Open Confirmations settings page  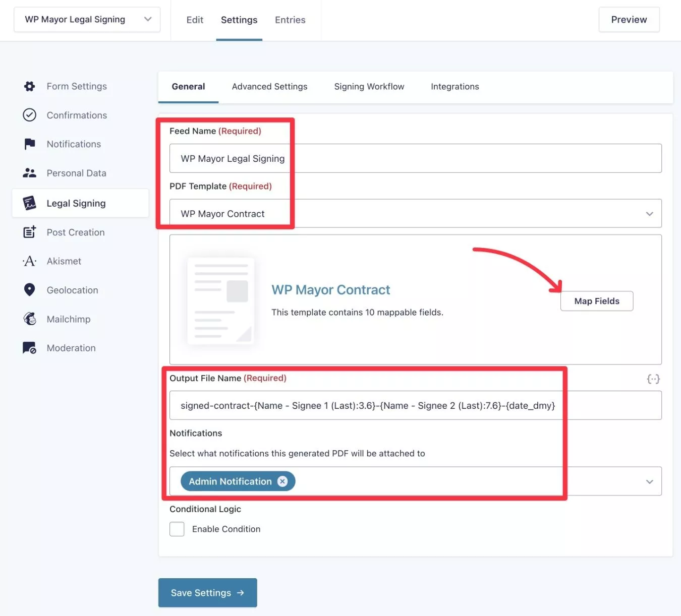click(x=77, y=115)
